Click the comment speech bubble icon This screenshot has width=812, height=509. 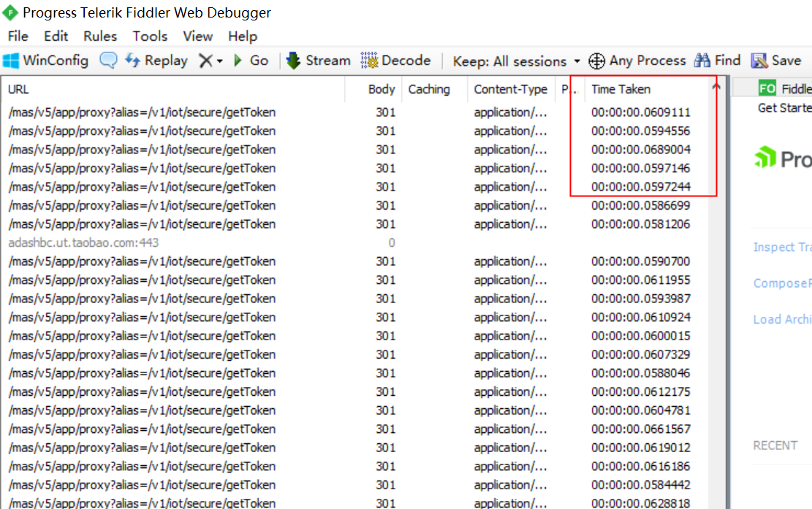[108, 61]
